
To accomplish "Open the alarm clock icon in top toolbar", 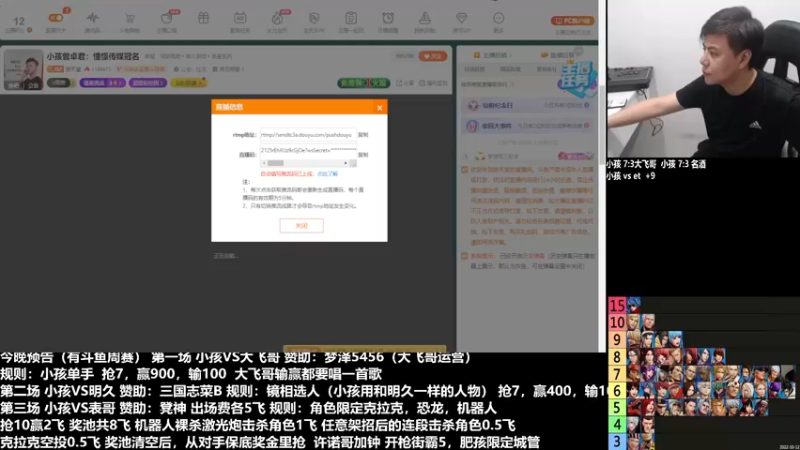I will point(388,18).
